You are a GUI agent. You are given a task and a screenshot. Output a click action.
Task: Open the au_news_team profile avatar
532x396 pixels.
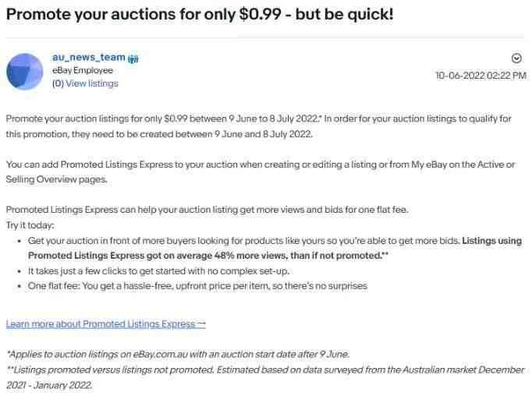click(25, 71)
